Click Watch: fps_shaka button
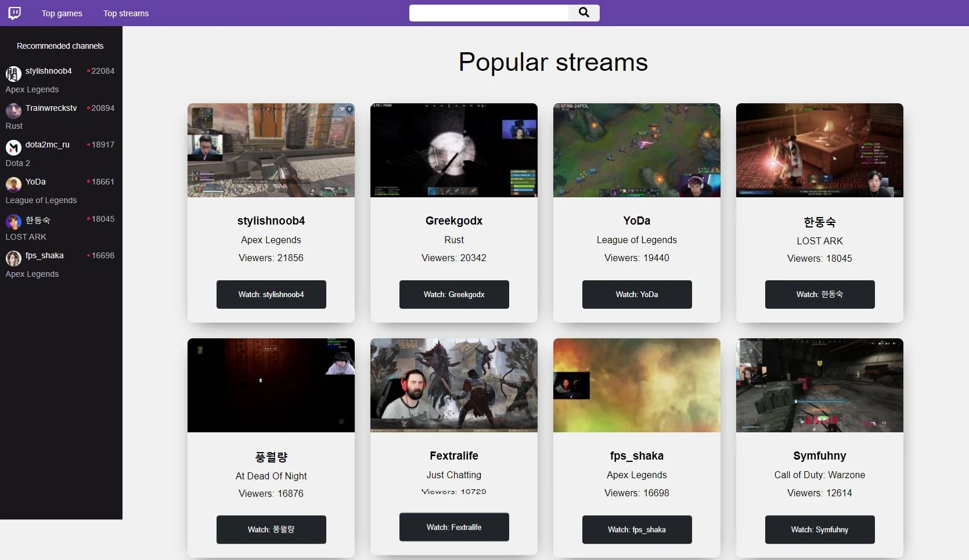This screenshot has height=560, width=969. 637,529
